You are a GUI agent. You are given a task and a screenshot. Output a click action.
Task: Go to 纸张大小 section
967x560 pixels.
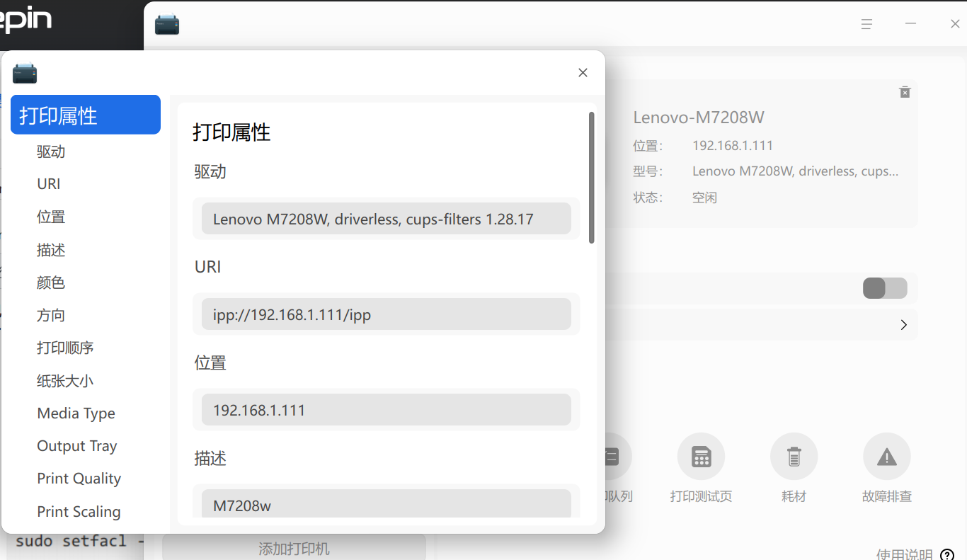click(x=65, y=381)
